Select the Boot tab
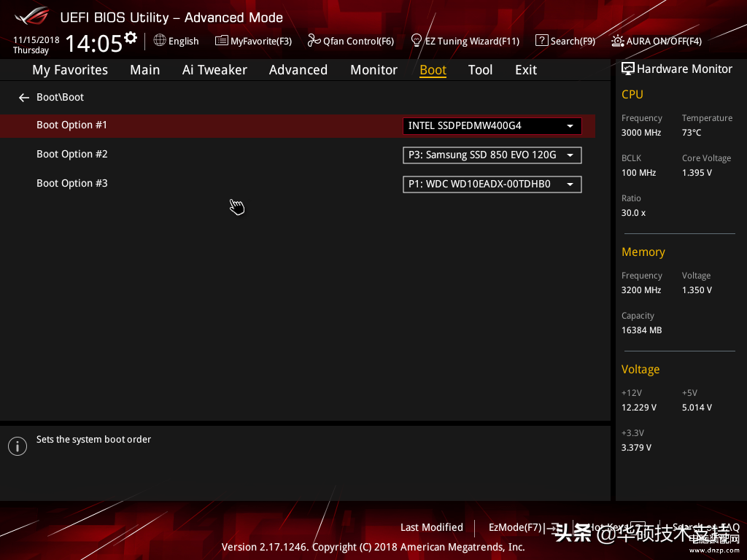747x560 pixels. tap(433, 70)
